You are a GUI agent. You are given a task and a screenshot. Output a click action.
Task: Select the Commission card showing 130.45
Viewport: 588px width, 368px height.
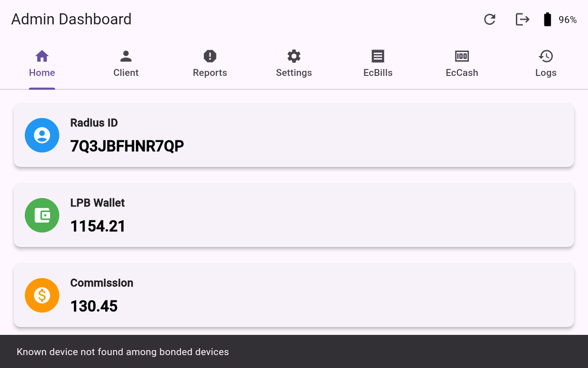coord(294,295)
